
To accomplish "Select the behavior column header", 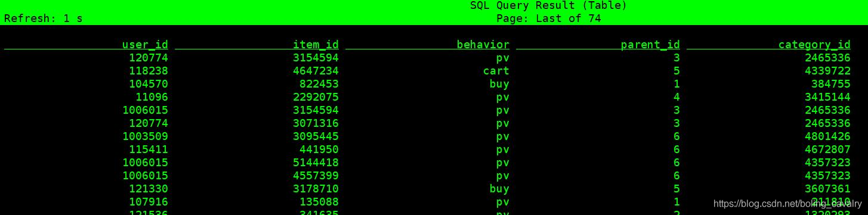I will coord(483,45).
